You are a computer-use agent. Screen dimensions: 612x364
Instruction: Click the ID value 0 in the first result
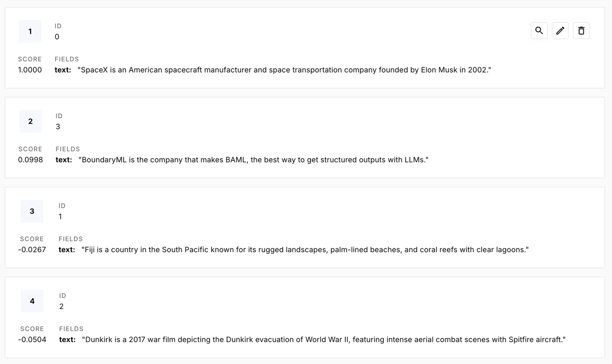pyautogui.click(x=57, y=37)
